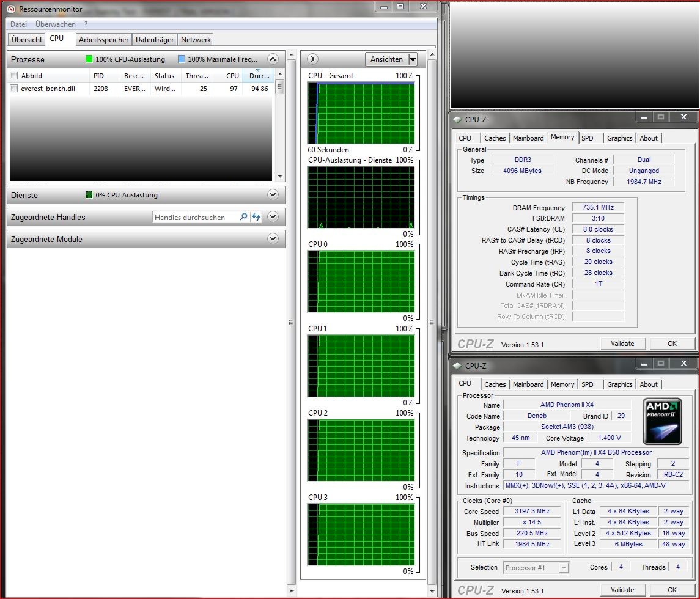Click the Core Speed 3197.3 MHz value
The width and height of the screenshot is (700, 599).
point(532,511)
